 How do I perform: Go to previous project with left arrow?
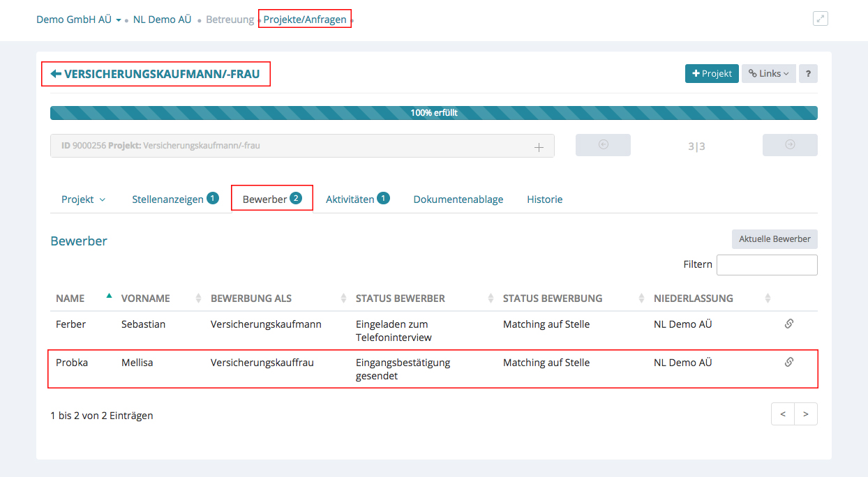[603, 145]
